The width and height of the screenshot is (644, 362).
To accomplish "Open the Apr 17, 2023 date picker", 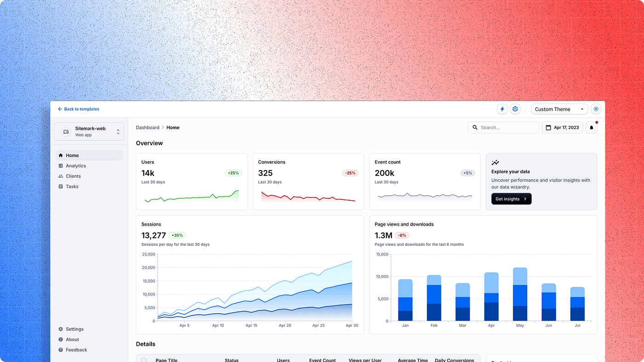I will [x=562, y=128].
